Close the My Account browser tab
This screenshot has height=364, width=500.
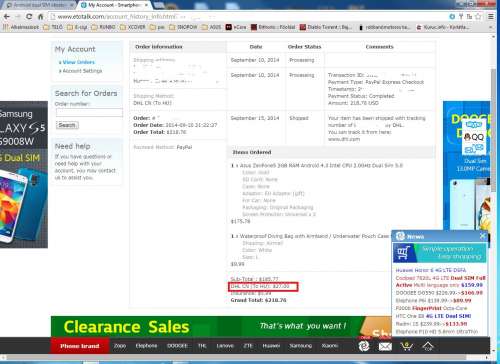(x=146, y=5)
